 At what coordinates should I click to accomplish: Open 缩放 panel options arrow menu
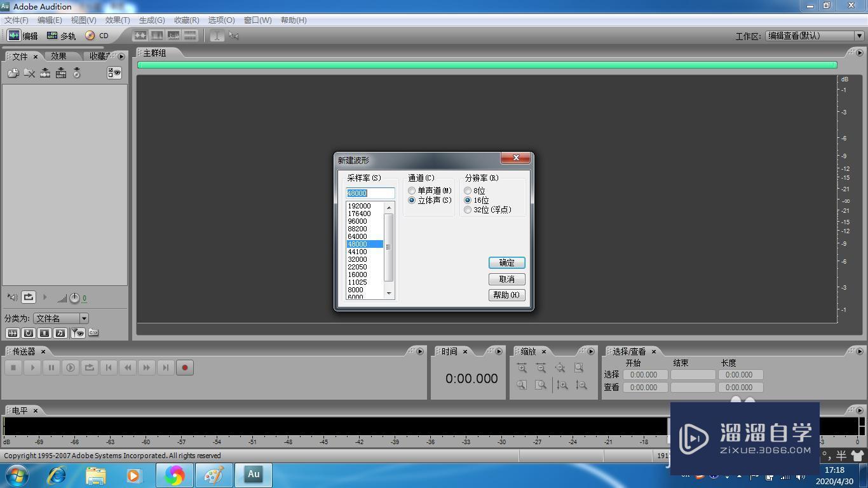tap(591, 351)
